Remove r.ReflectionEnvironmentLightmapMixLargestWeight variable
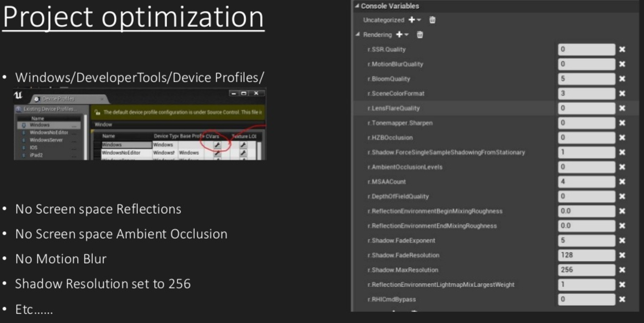 [622, 285]
